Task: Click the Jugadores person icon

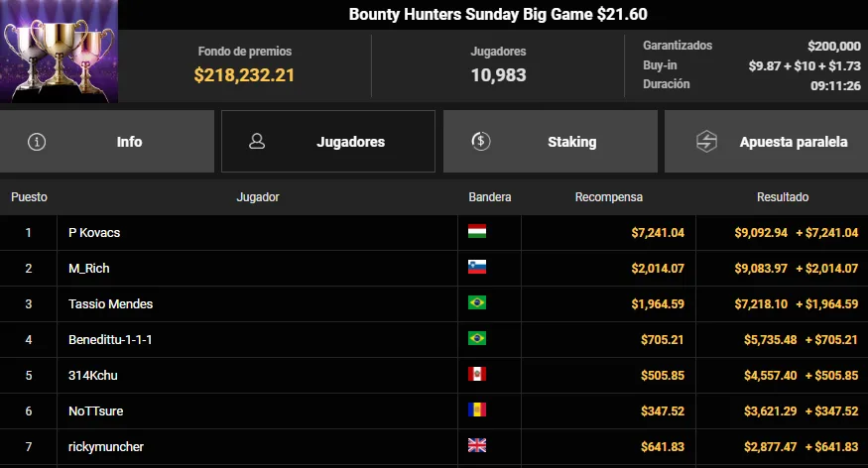Action: click(x=257, y=141)
